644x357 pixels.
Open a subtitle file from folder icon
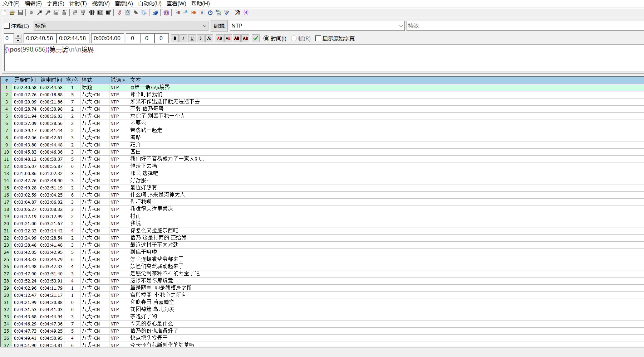coord(12,13)
